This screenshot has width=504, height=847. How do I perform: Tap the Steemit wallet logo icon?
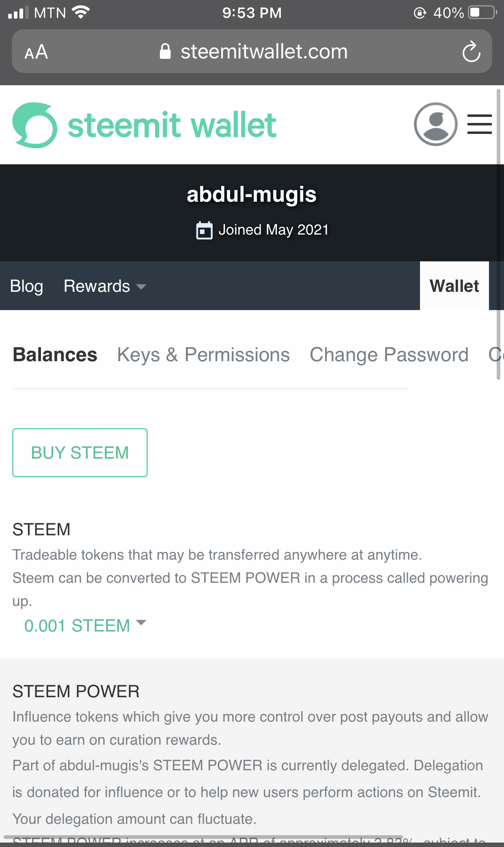[35, 125]
